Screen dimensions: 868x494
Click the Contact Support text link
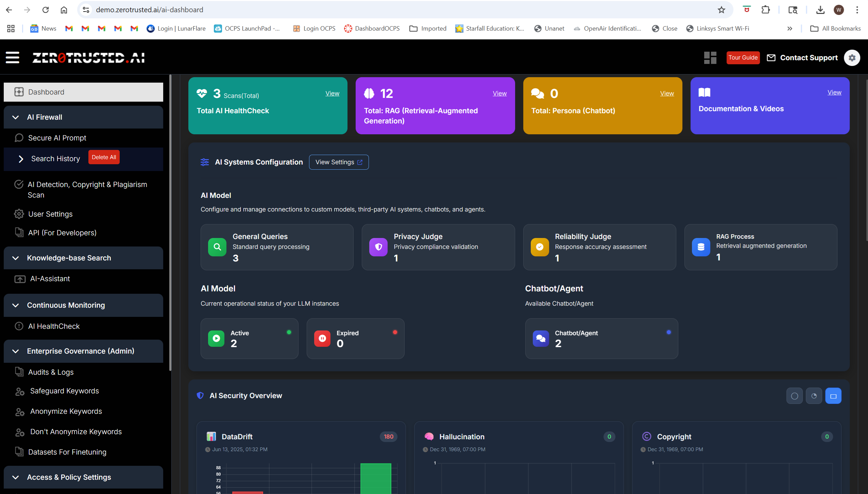[x=809, y=58]
